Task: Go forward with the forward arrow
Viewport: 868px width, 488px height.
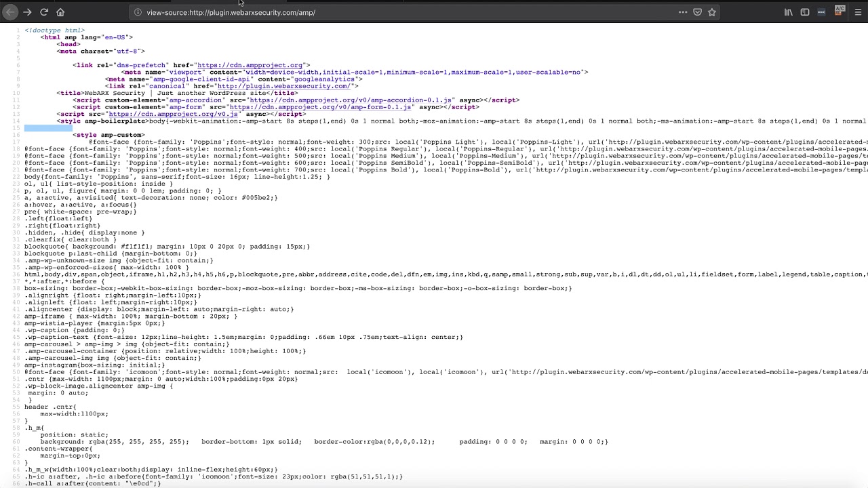Action: point(27,12)
